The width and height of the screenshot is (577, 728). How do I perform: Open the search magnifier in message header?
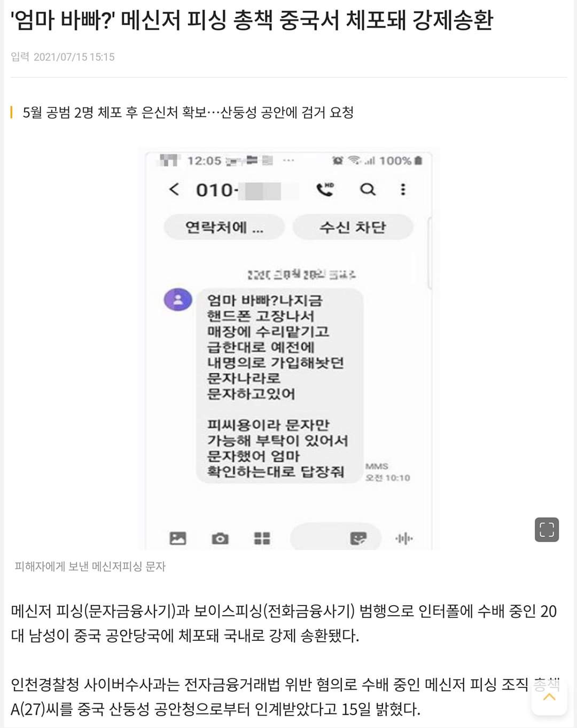[368, 189]
